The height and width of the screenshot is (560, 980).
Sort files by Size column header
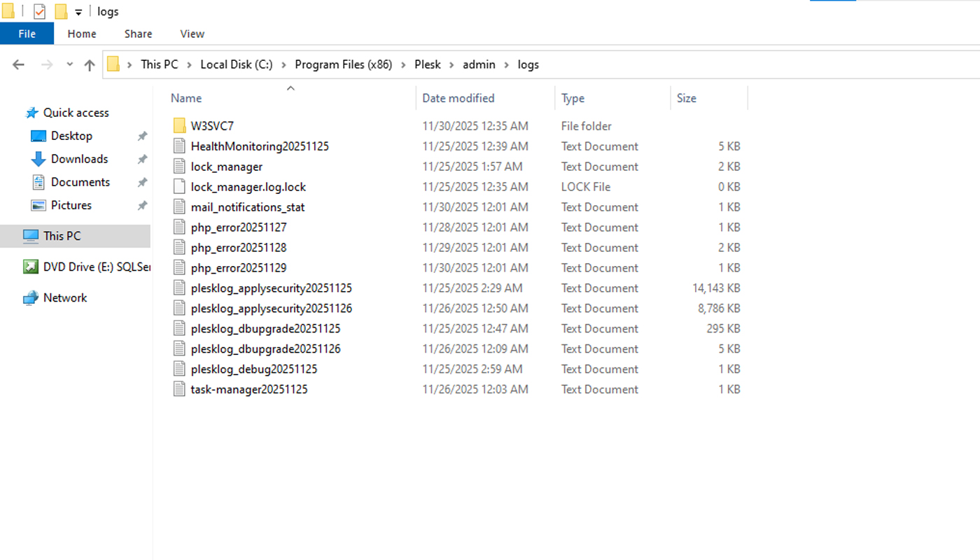(686, 99)
